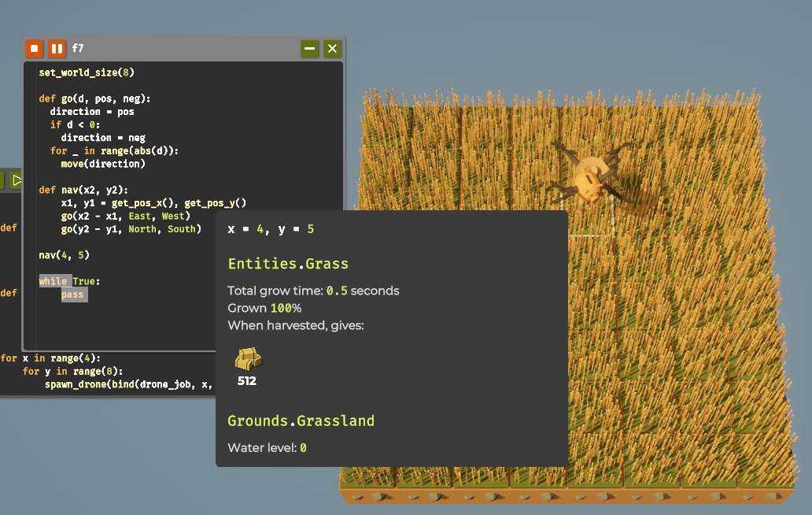Screen dimensions: 812x515
Task: Click the Grounds.Grassland heading in tooltip
Action: pos(301,421)
